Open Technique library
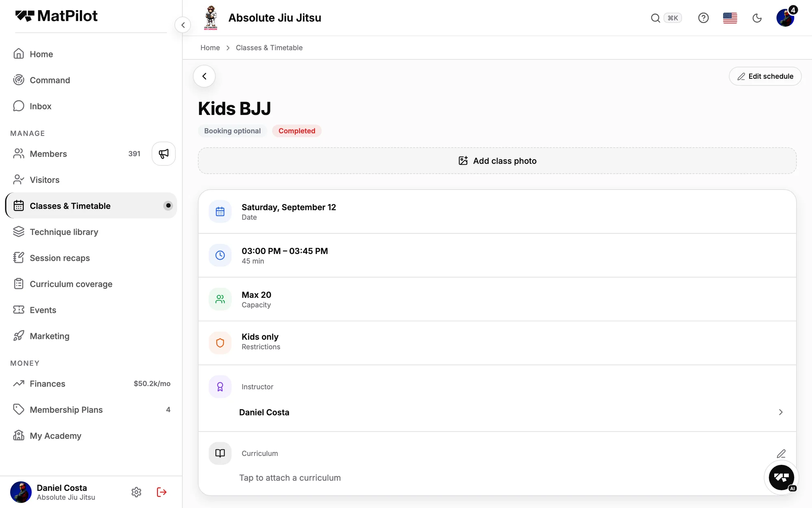This screenshot has width=812, height=508. click(x=91, y=232)
